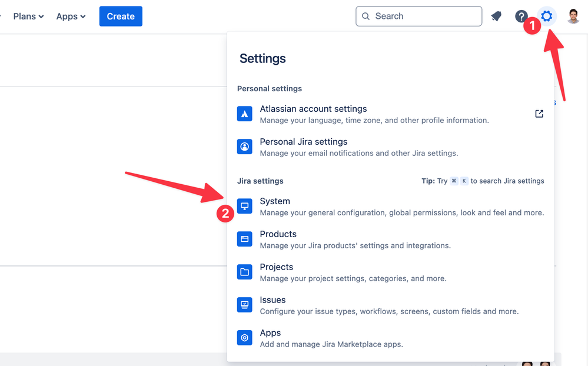Click the 'Personal settings' section label
The height and width of the screenshot is (366, 588).
point(269,88)
